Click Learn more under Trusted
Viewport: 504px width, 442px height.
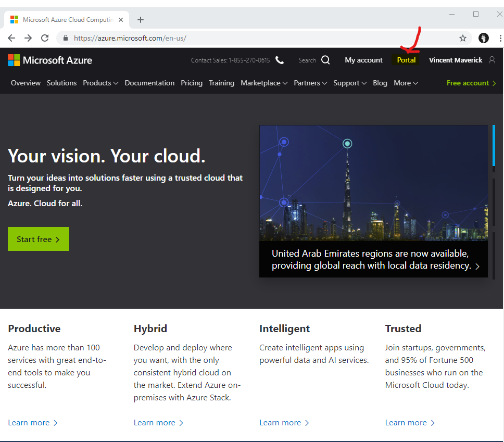coord(409,422)
